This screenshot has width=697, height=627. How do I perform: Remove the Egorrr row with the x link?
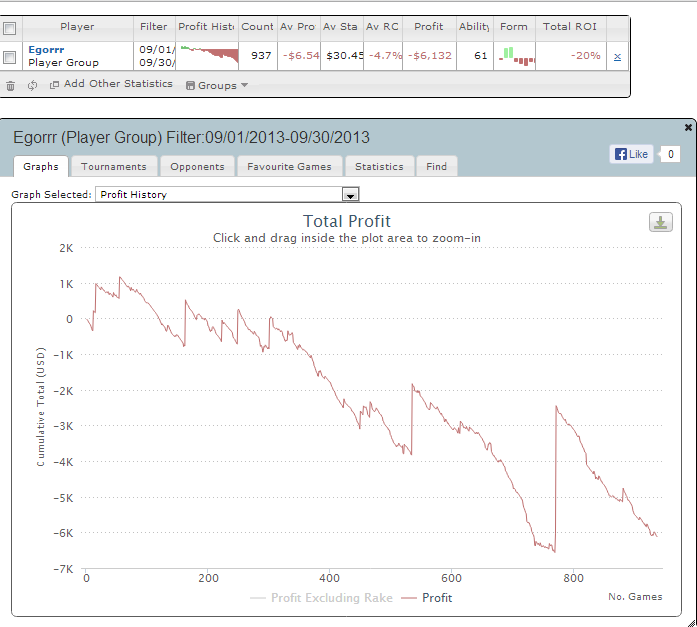617,57
